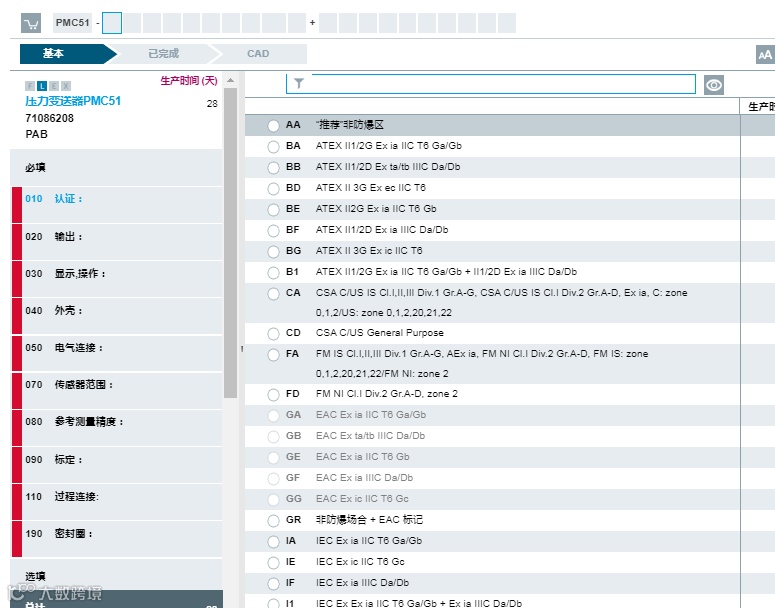Screen dimensions: 775x608
Task: Select radio option FD FM NI
Action: (273, 395)
